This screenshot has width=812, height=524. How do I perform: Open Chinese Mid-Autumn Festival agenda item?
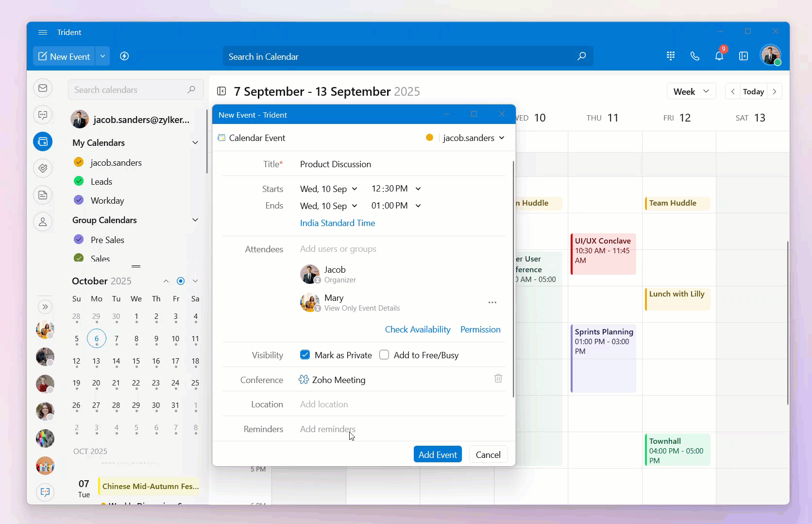[x=149, y=486]
